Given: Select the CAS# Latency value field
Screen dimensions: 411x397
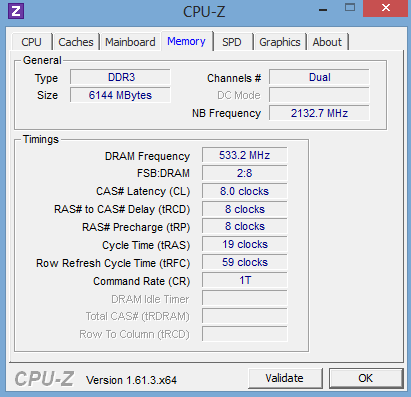Looking at the screenshot, I should 245,191.
